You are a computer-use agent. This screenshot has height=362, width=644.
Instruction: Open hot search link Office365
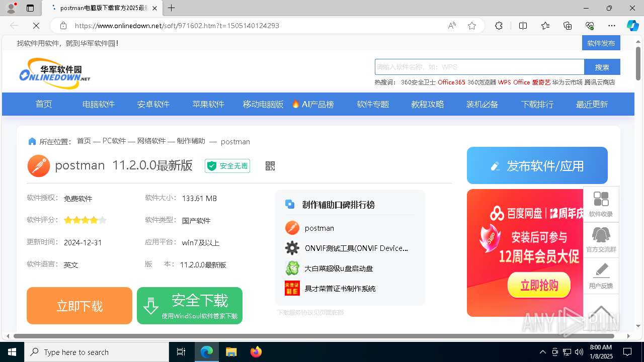click(451, 82)
